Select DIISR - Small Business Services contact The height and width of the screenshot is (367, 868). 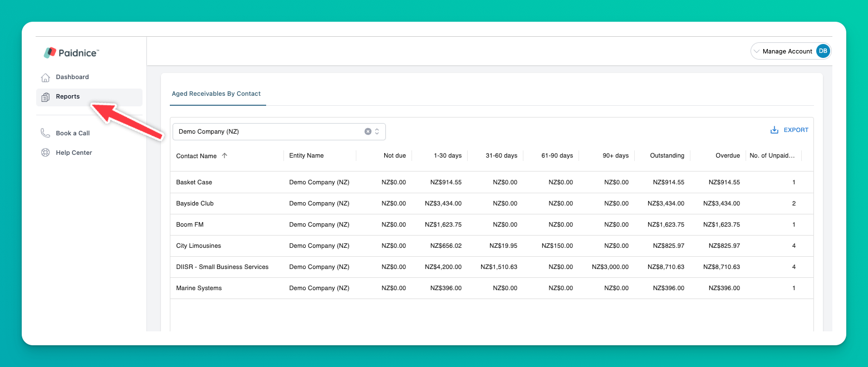222,267
